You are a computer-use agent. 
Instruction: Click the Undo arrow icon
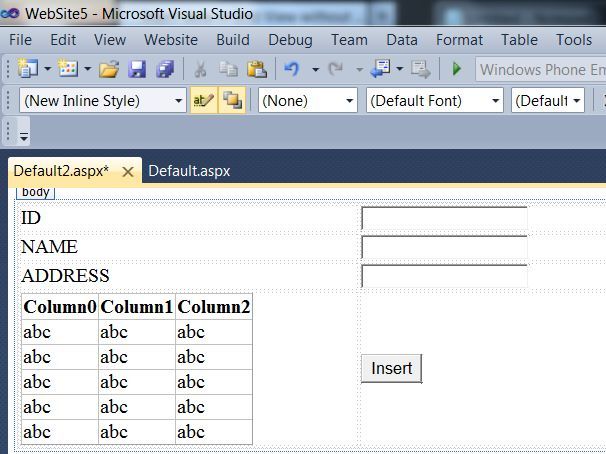(292, 70)
